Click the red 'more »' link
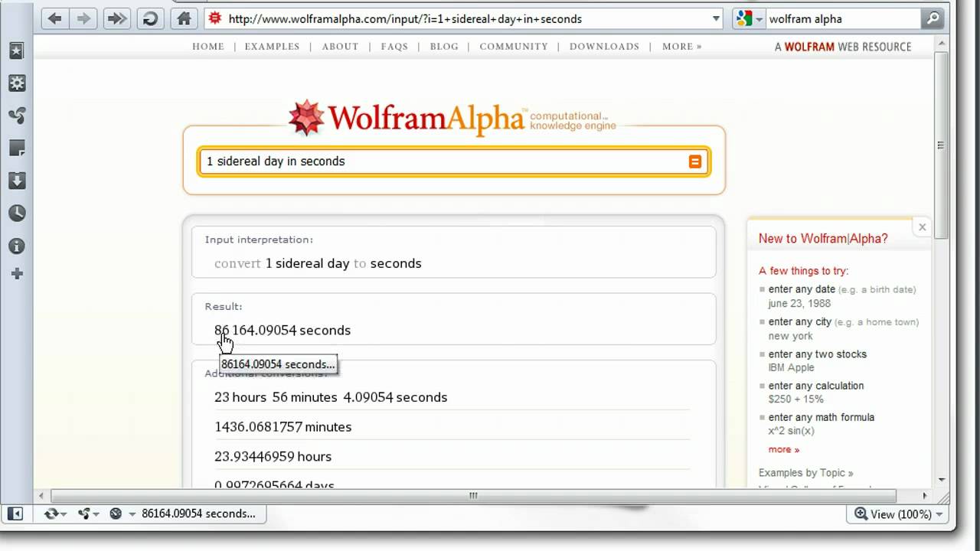Viewport: 980px width, 551px height. pos(784,449)
